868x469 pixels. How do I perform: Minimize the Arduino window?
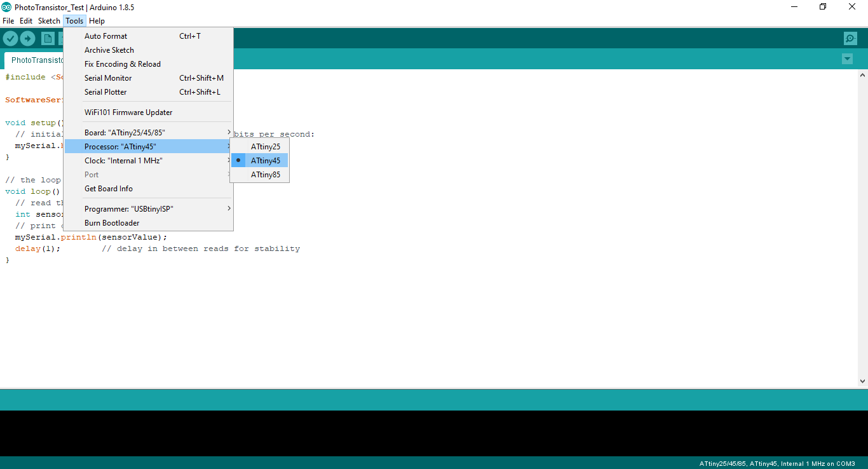794,7
